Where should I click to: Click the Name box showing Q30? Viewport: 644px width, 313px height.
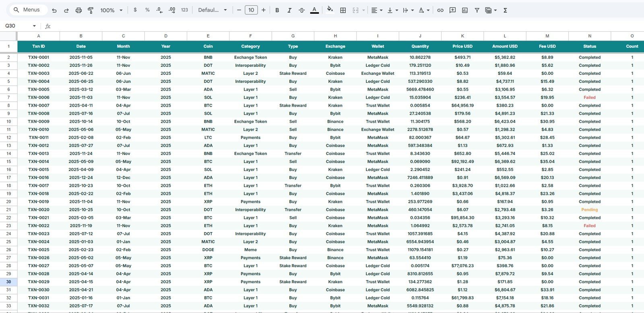click(x=20, y=26)
